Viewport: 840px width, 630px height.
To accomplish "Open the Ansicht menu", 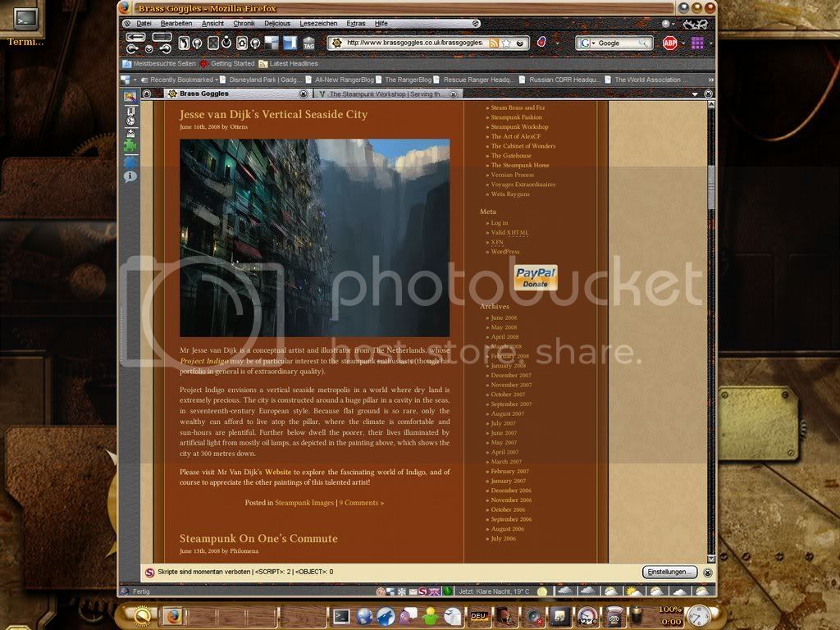I will click(x=212, y=24).
